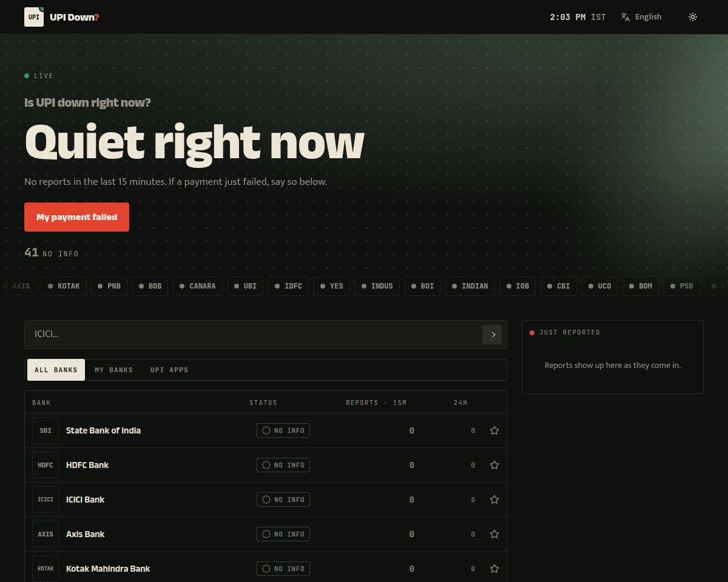Select the BOB bank chip

pos(150,286)
